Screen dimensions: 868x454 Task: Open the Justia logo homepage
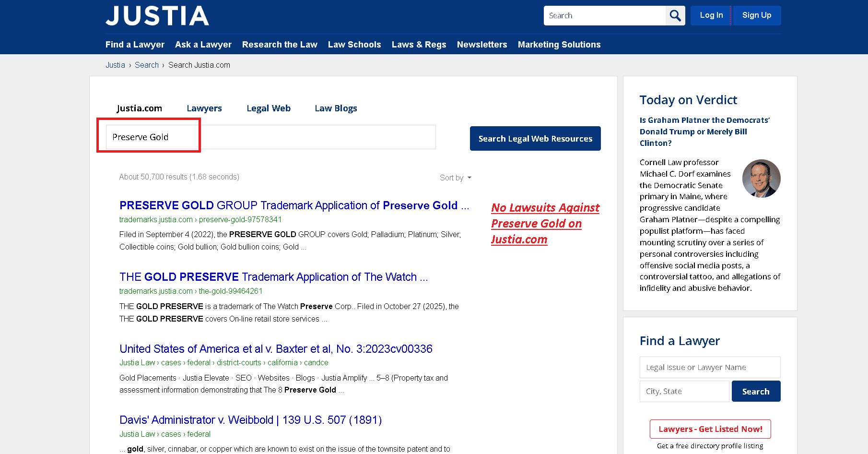click(x=157, y=16)
